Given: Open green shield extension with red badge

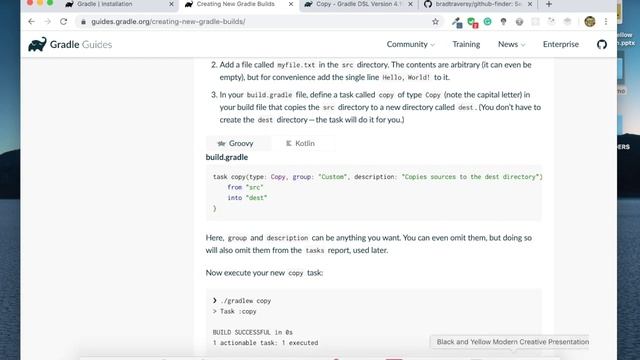Looking at the screenshot, I should click(x=473, y=22).
